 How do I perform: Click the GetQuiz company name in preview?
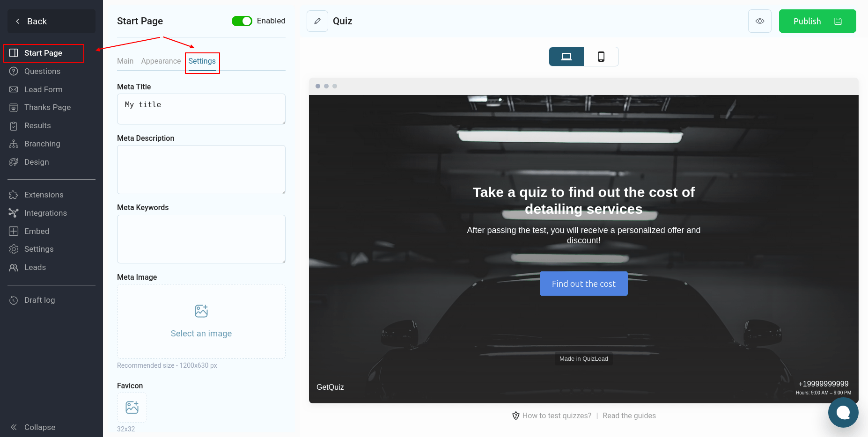(330, 387)
